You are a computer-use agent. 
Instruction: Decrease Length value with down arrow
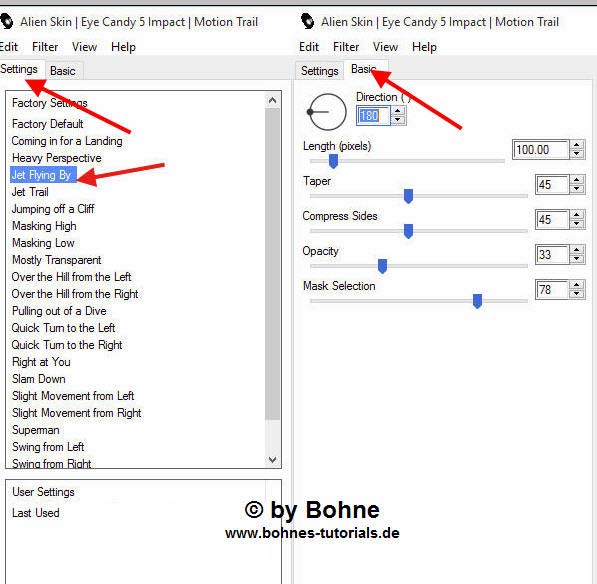pyautogui.click(x=577, y=154)
